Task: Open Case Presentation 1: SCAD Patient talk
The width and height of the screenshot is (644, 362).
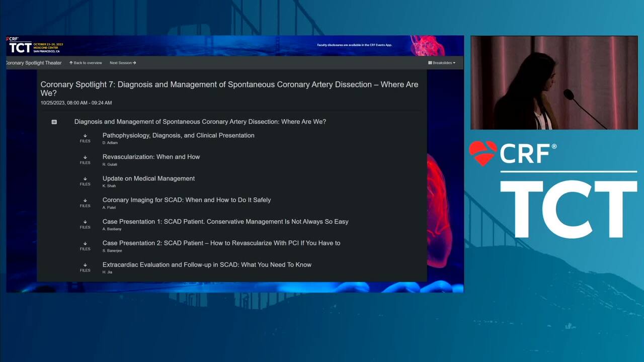Action: [x=225, y=221]
